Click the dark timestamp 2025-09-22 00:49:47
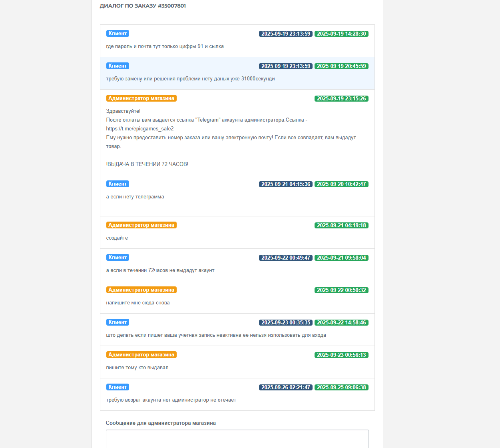This screenshot has height=448, width=500. 286,258
